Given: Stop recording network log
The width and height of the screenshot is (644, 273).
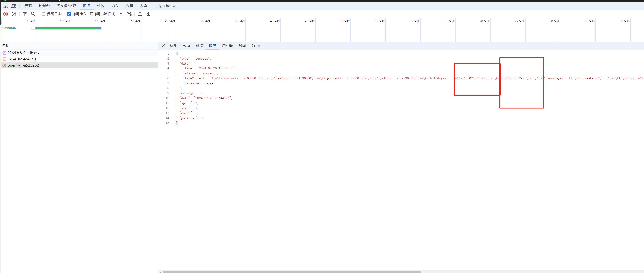Looking at the screenshot, I should (6, 14).
